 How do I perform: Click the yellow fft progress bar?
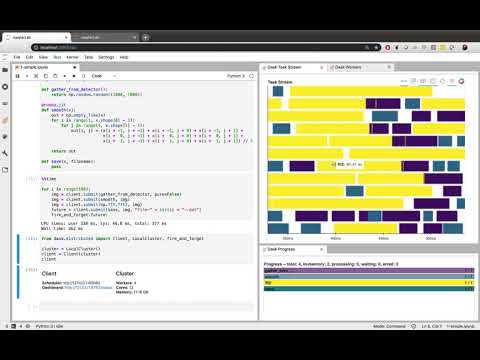click(x=369, y=282)
